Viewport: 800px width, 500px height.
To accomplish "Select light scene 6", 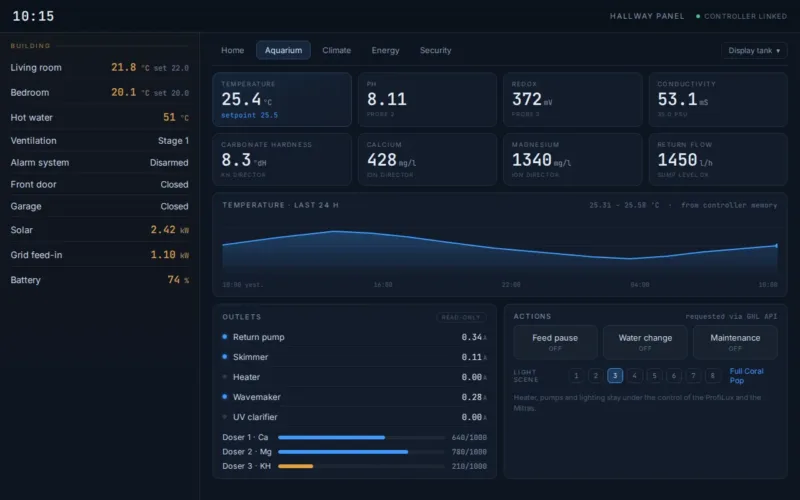I will click(x=673, y=376).
